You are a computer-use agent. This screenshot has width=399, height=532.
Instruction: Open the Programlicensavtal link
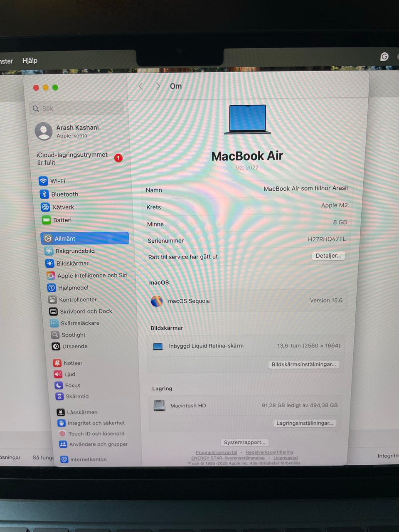click(217, 452)
